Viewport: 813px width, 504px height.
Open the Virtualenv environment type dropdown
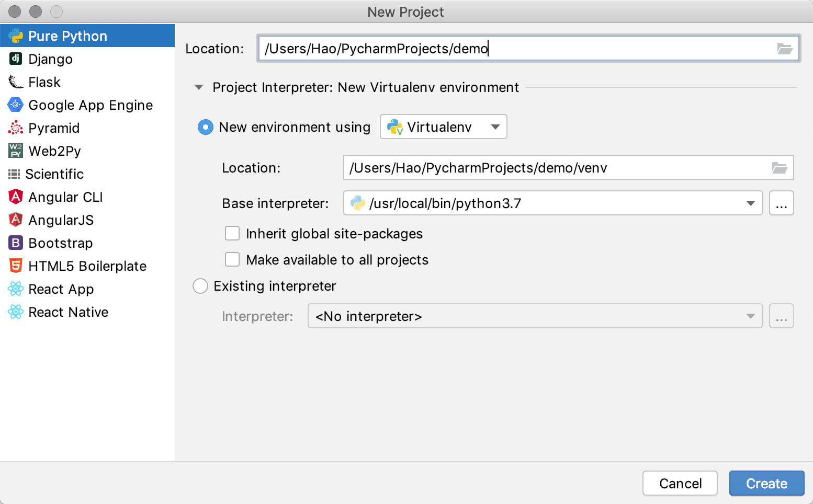(443, 127)
